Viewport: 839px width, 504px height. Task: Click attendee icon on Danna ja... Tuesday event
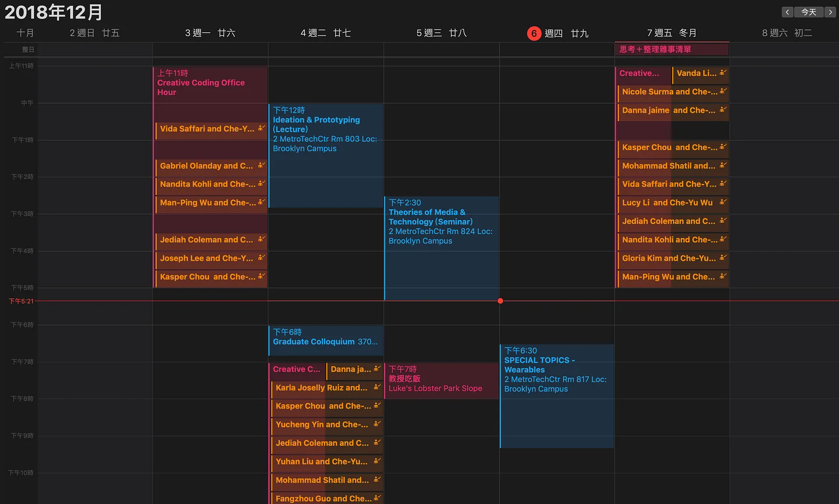[377, 369]
